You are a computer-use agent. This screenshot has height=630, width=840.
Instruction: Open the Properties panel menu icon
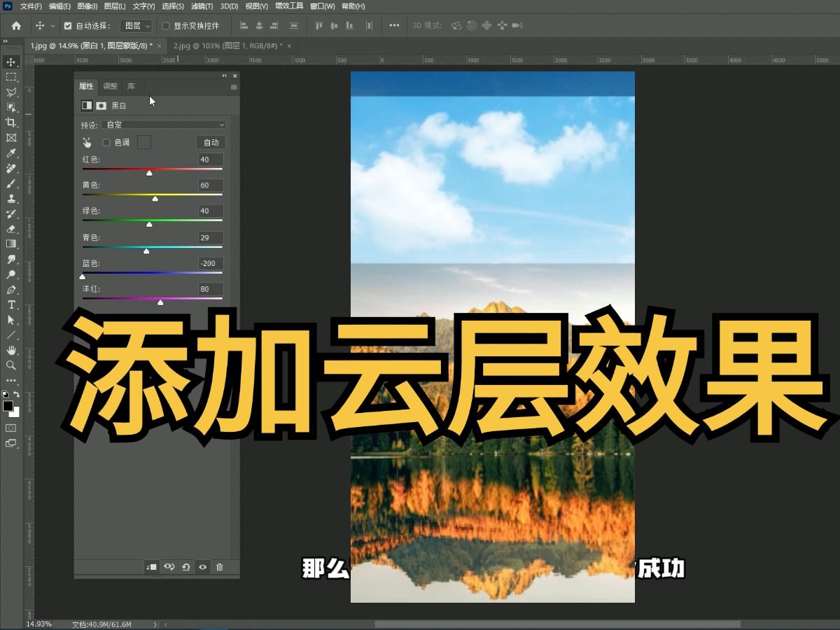(x=233, y=87)
